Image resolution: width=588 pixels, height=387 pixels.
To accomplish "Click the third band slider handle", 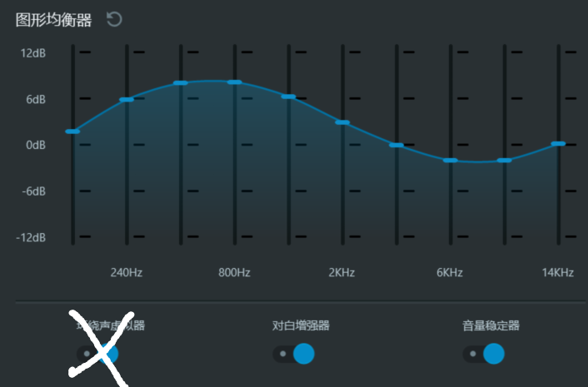I will 181,83.
